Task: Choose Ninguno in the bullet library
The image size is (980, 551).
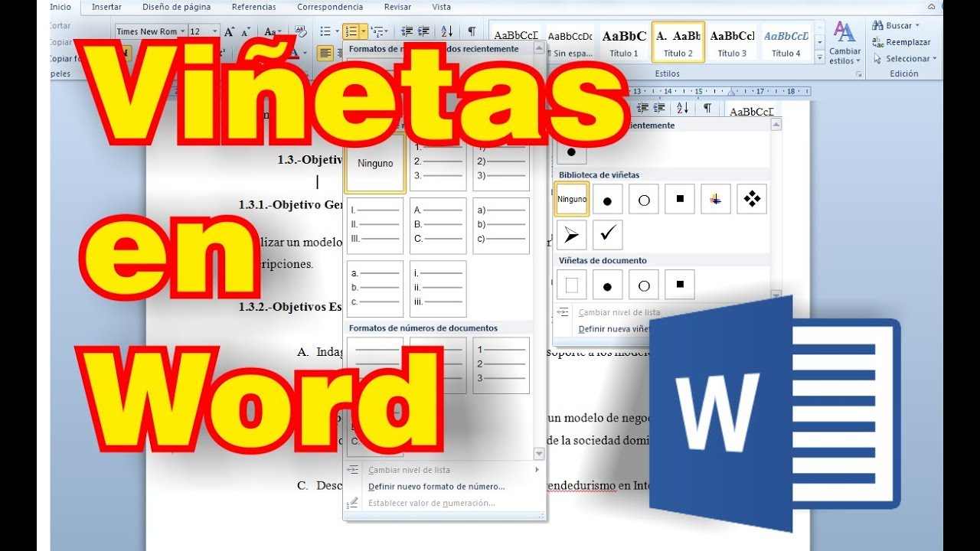Action: point(572,199)
